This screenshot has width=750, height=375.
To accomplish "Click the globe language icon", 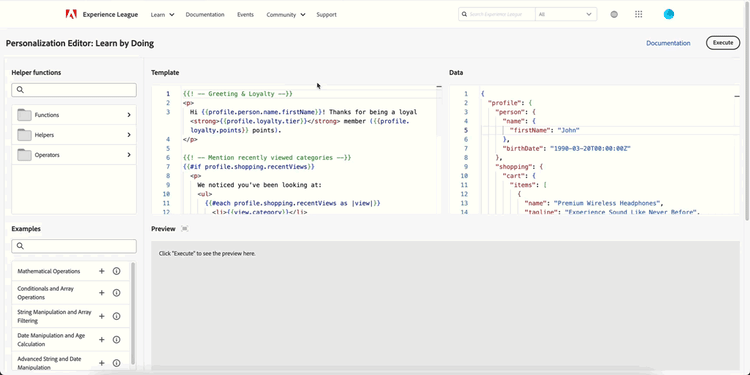I will (x=614, y=14).
